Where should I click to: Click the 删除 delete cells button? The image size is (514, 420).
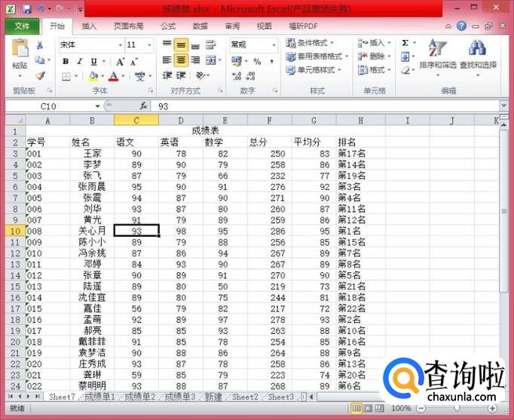(x=375, y=57)
